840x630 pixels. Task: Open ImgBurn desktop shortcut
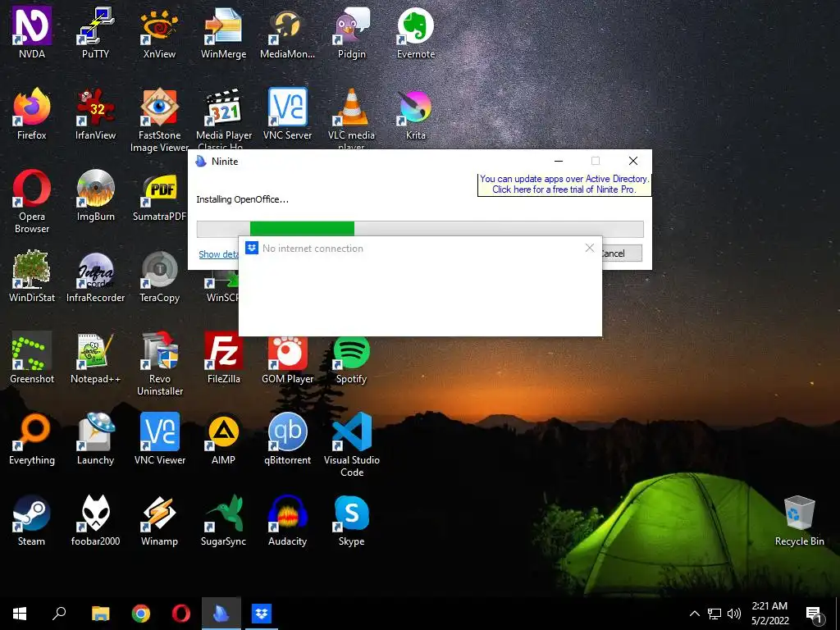(95, 195)
